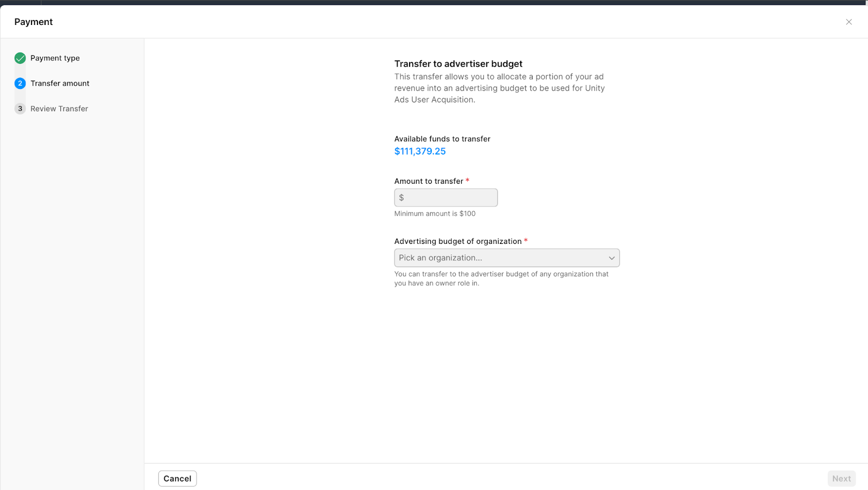Screen dimensions: 868x490
Task: Click the $111,379.25 available funds amount
Action: (x=420, y=151)
